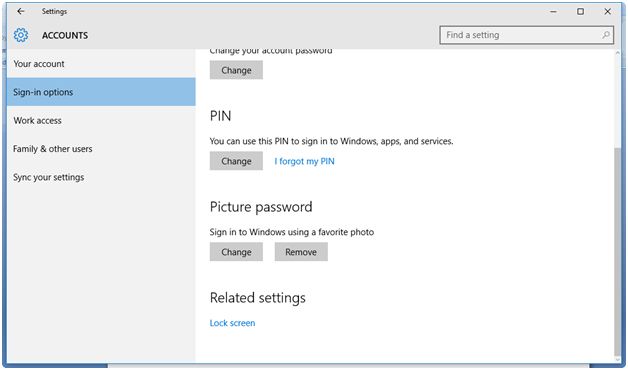Image resolution: width=628 pixels, height=370 pixels.
Task: Click 'Sign in to Windows using a favorite photo'
Action: [292, 232]
